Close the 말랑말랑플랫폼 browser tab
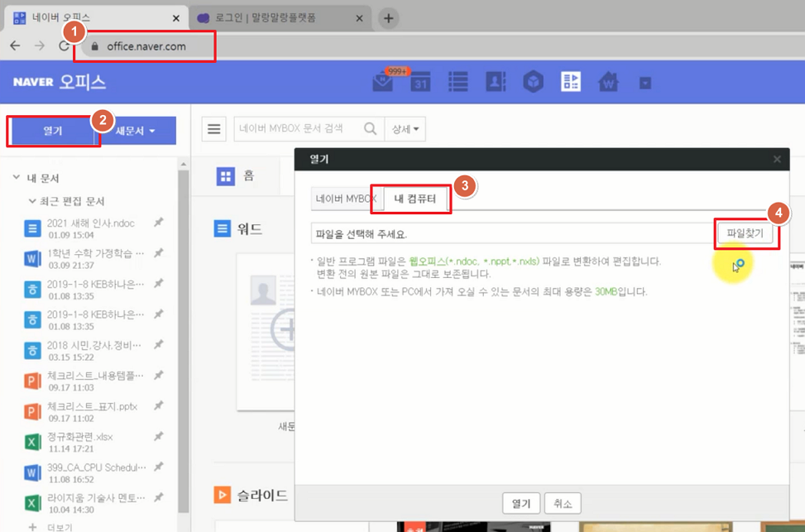805x532 pixels. click(359, 18)
